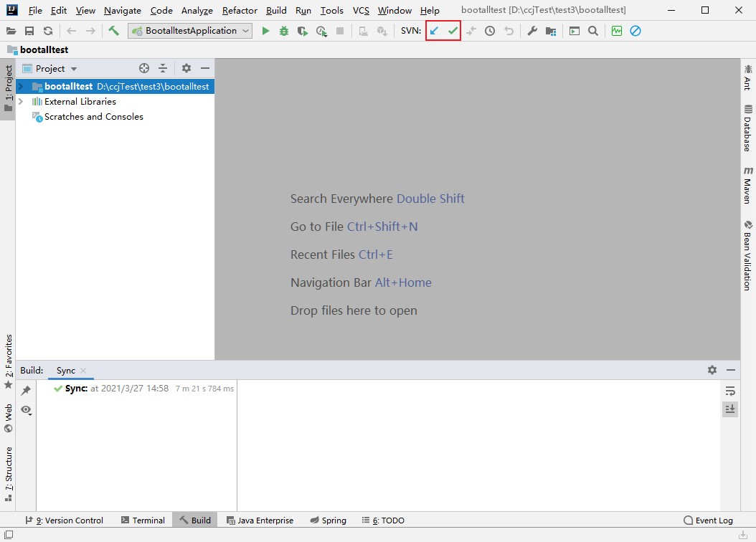Screen dimensions: 756x542
Task: Toggle scroll to end in build output
Action: pyautogui.click(x=730, y=409)
